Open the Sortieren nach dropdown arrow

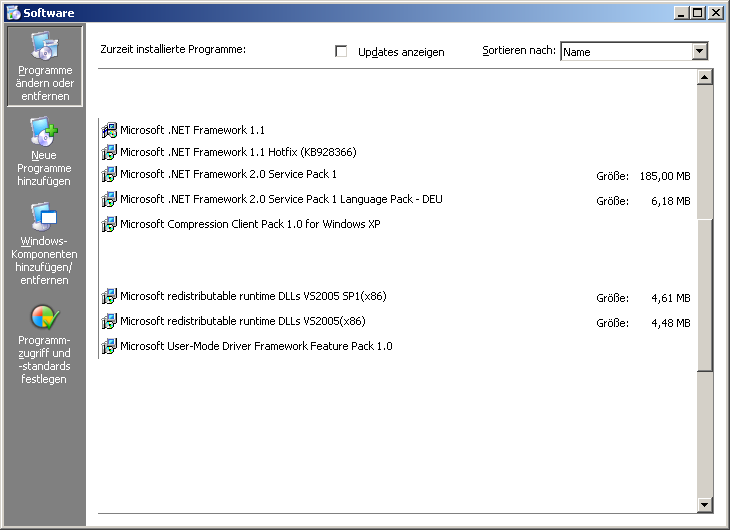point(699,51)
